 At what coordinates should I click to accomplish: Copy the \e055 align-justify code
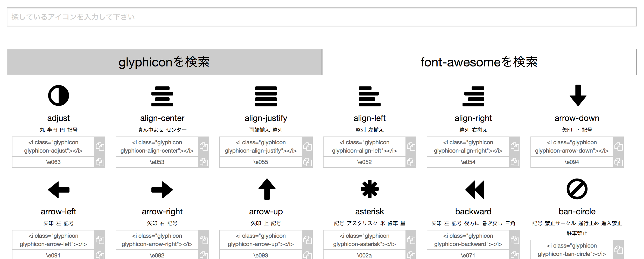pos(307,162)
